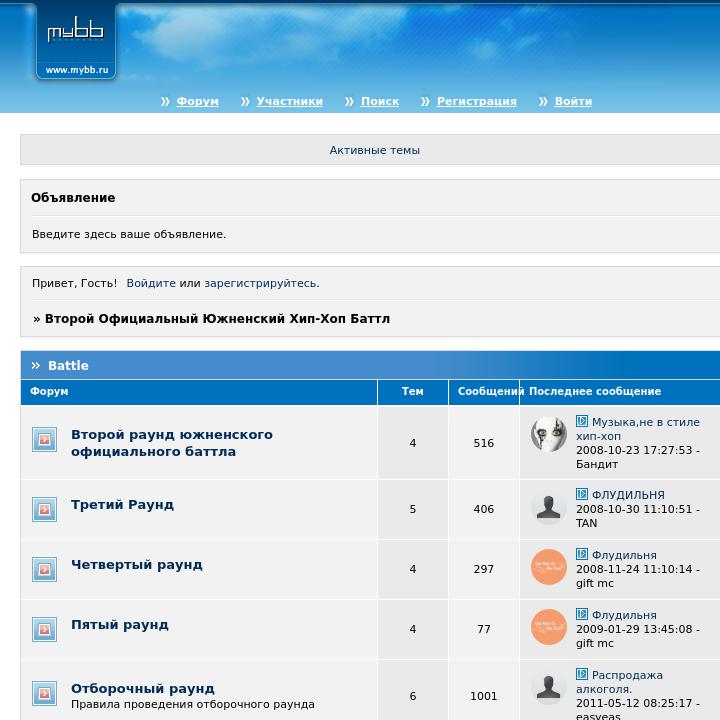
Task: Open the Участники navigation item
Action: [x=289, y=101]
